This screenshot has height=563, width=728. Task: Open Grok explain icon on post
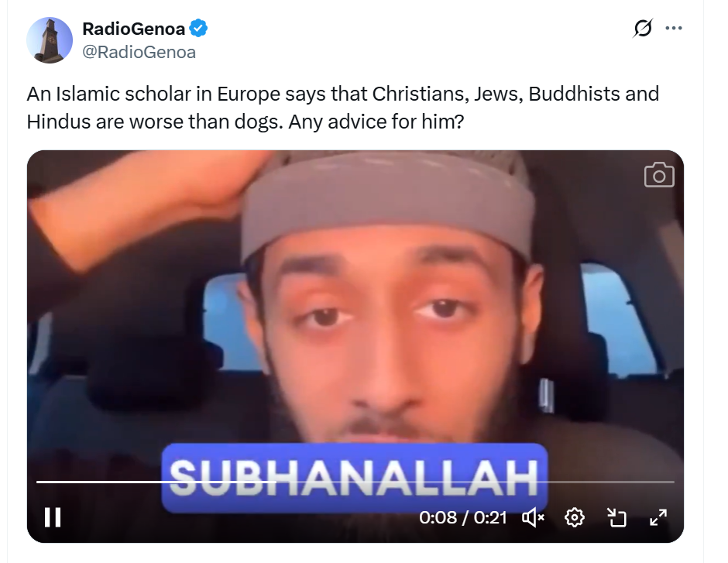point(643,29)
